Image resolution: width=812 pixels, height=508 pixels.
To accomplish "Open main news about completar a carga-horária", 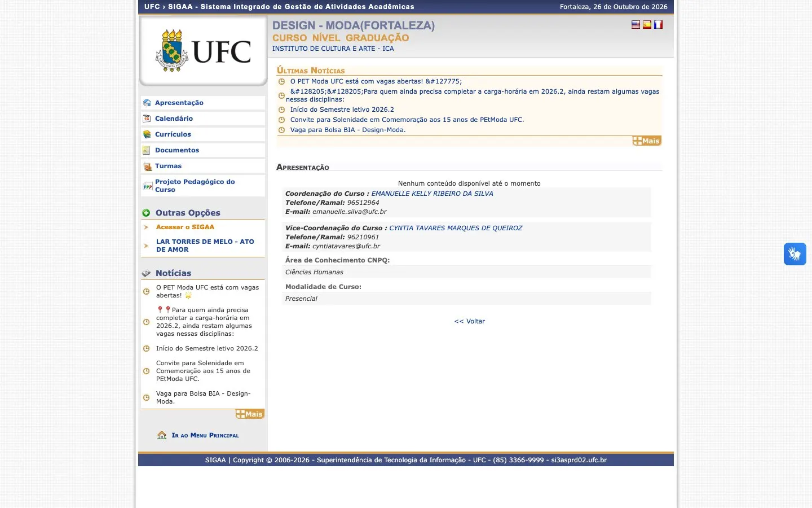I will 473,95.
